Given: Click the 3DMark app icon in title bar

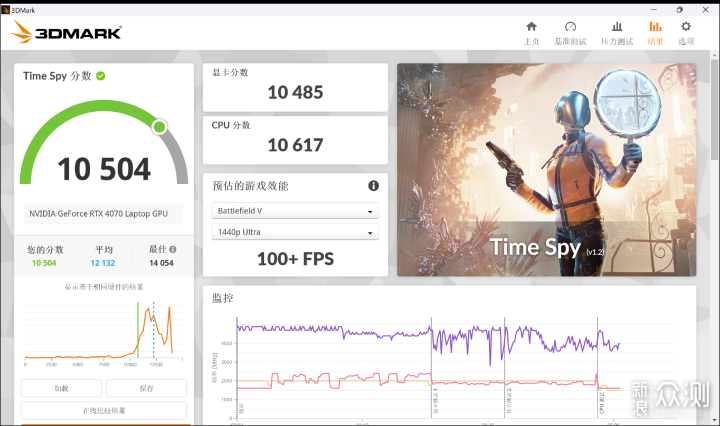Looking at the screenshot, I should 6,10.
